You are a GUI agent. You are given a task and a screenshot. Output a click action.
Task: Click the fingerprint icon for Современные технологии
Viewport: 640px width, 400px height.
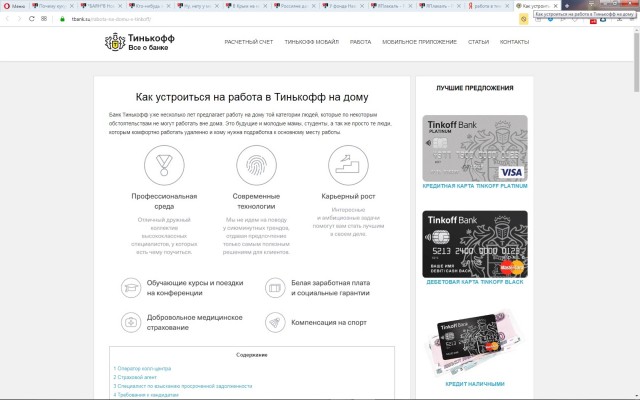256,165
